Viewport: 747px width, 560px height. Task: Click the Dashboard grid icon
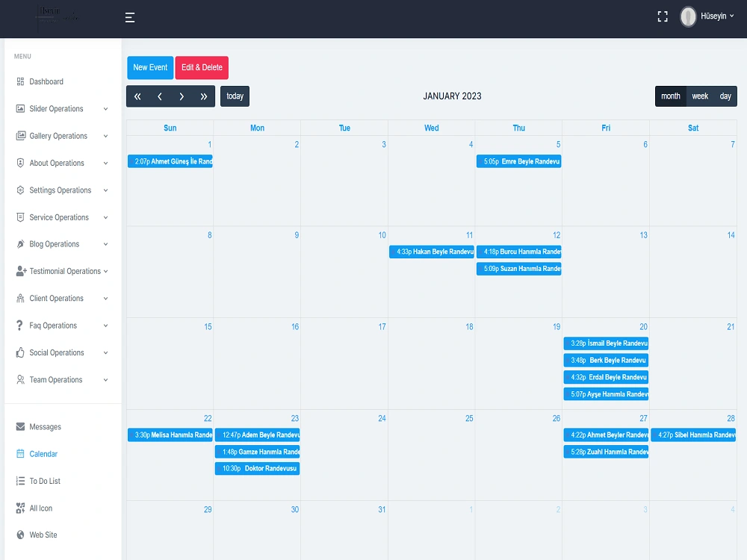[20, 81]
